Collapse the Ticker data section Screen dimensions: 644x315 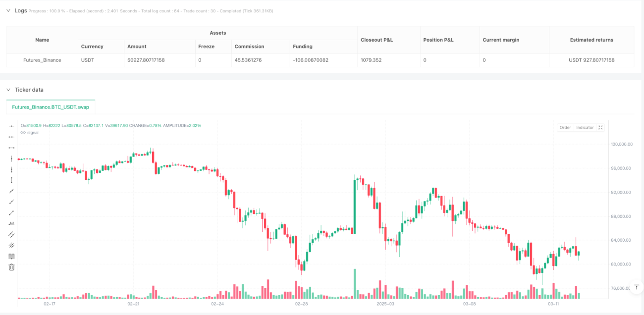(8, 90)
